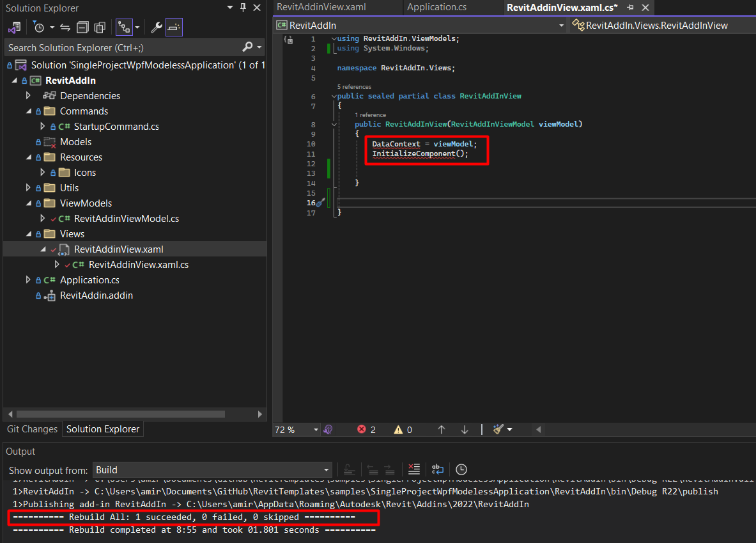
Task: Click the screwdriver quick actions icon at line 16
Action: coord(321,203)
